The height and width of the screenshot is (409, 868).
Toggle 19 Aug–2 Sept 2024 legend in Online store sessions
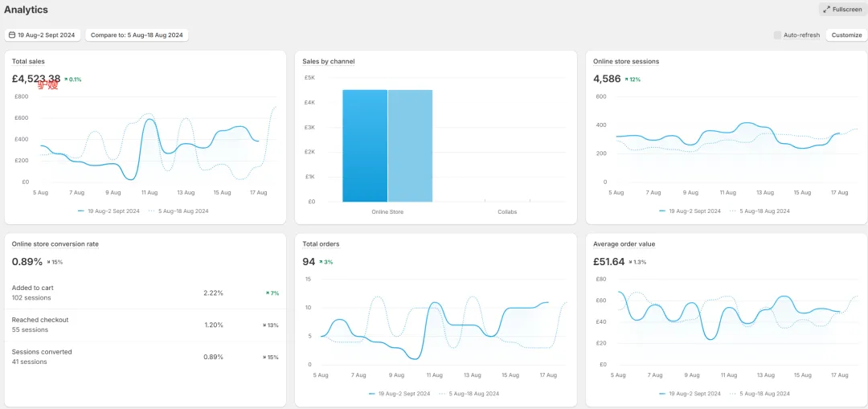click(690, 211)
